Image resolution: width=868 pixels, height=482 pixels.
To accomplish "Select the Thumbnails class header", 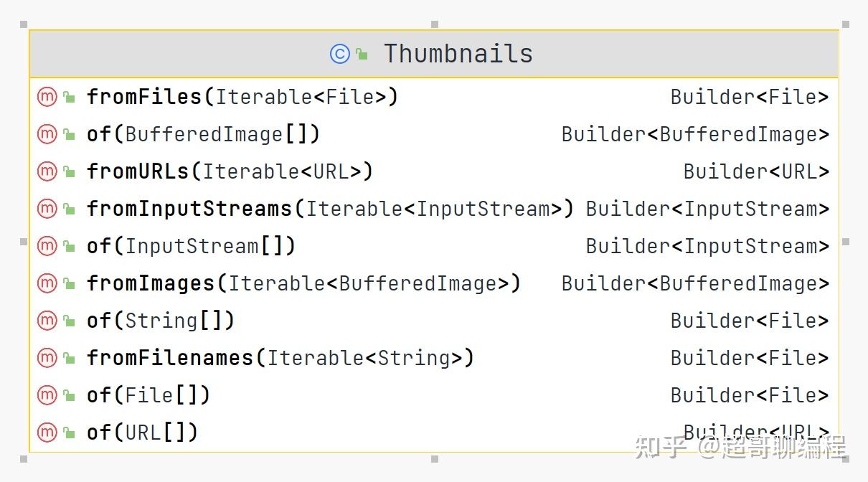I will [x=458, y=54].
